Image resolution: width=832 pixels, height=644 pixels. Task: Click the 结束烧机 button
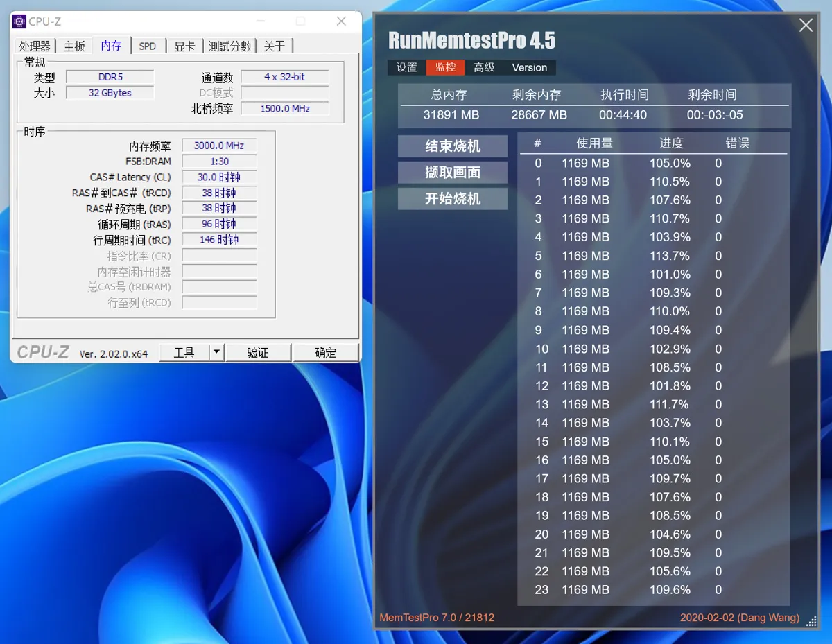(453, 146)
